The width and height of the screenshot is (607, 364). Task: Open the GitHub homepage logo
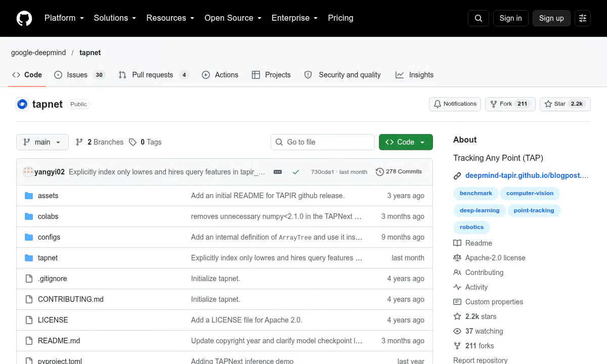(x=24, y=18)
